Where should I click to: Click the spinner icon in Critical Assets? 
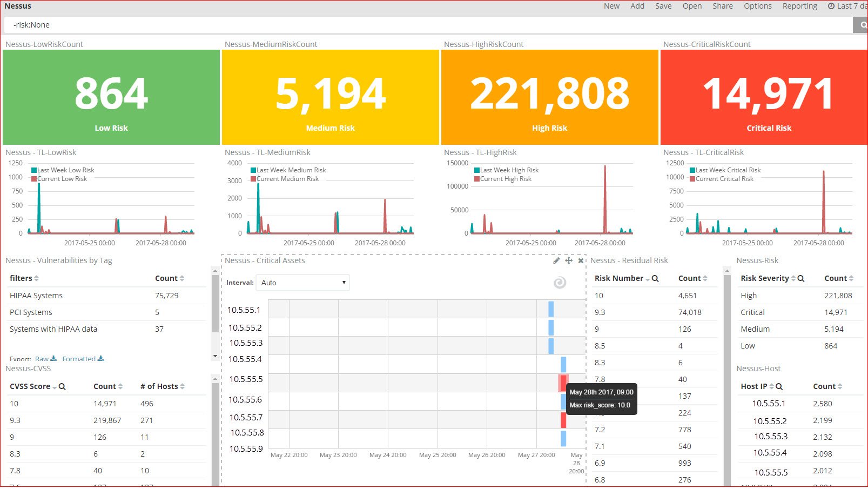tap(560, 282)
